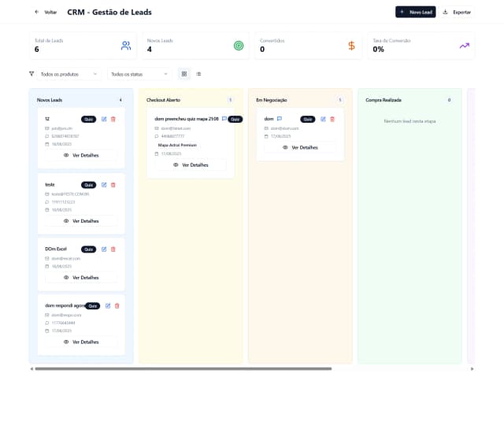Viewport: 504px width, 432px height.
Task: View details of 'dom preencheu quiz mapa' lead
Action: 191,164
